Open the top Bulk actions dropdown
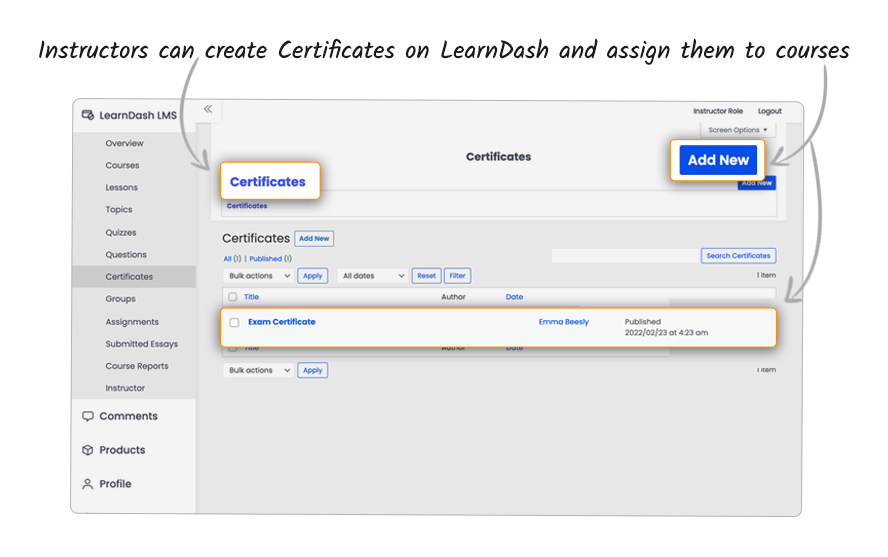This screenshot has height=557, width=888. 259,276
